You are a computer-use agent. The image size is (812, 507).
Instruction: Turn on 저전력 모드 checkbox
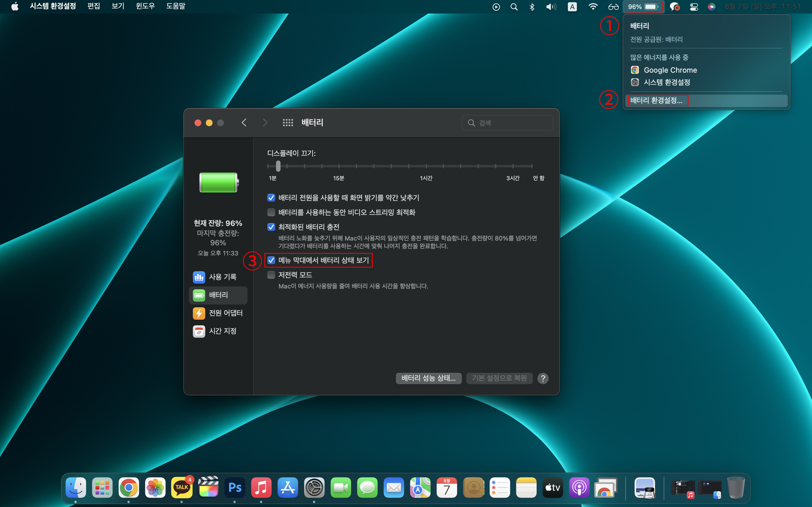coord(271,275)
